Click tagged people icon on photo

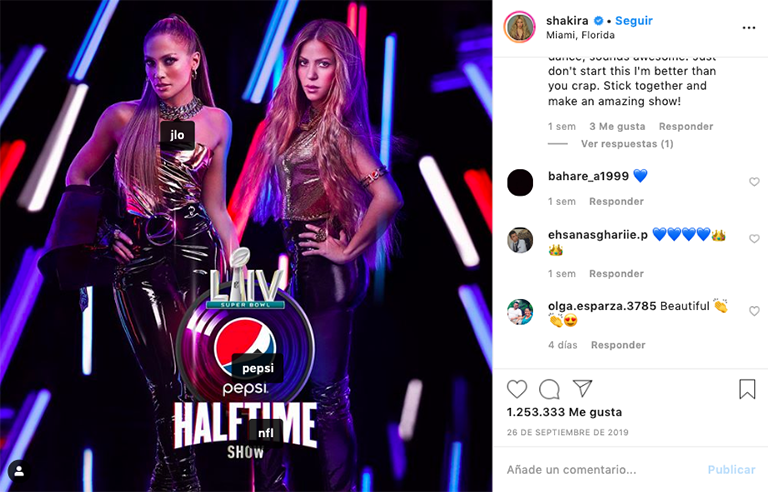click(19, 471)
